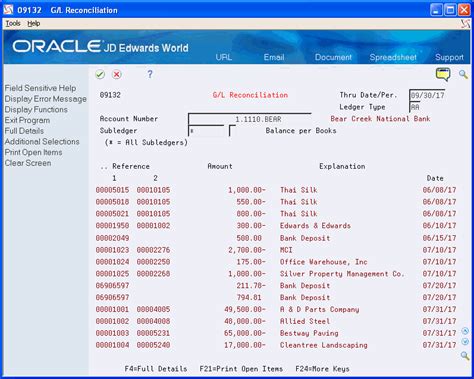Viewport: 474px width, 379px height.
Task: Click the red X cancel icon
Action: point(117,74)
